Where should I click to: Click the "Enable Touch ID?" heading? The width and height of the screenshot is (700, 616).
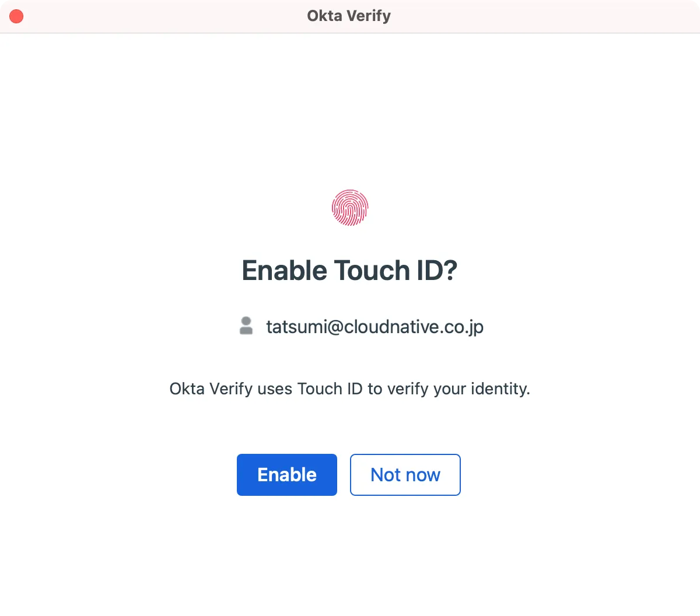pyautogui.click(x=349, y=271)
